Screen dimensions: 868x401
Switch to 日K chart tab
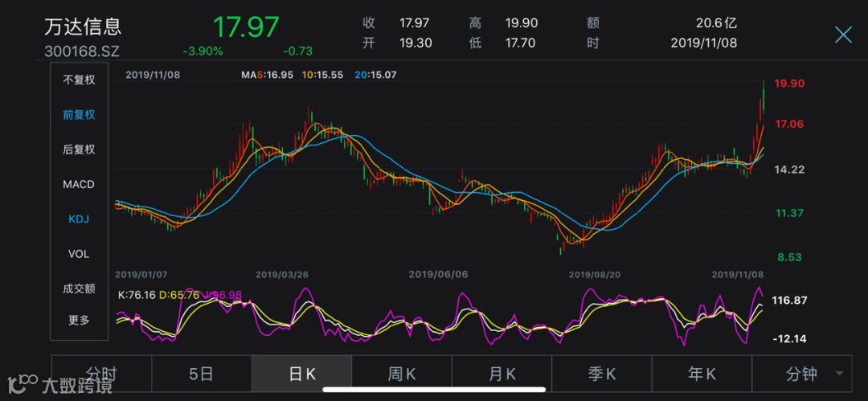coord(301,374)
